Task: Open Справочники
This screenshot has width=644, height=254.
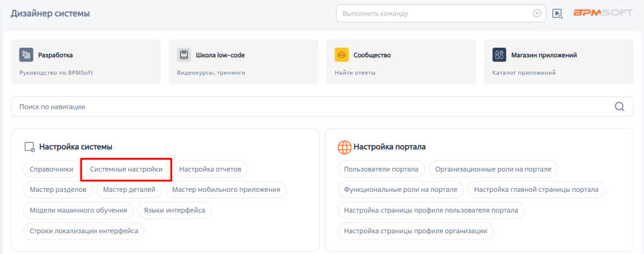Action: point(52,169)
